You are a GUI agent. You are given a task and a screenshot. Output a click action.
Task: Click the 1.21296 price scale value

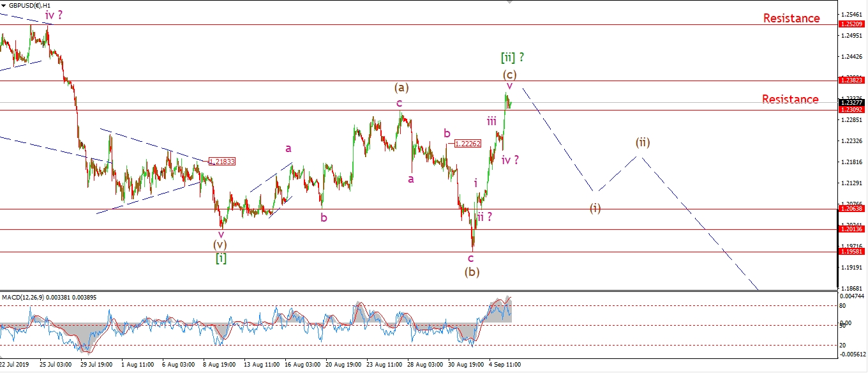point(853,183)
